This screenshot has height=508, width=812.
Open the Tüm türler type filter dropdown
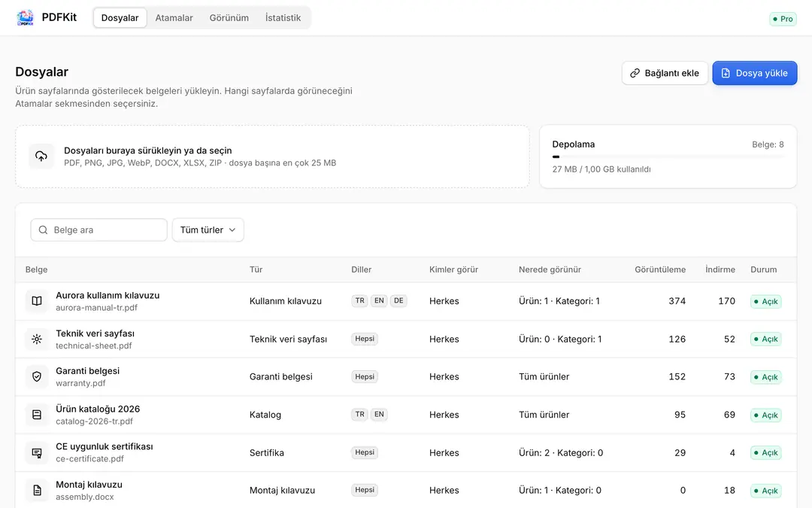pyautogui.click(x=208, y=230)
